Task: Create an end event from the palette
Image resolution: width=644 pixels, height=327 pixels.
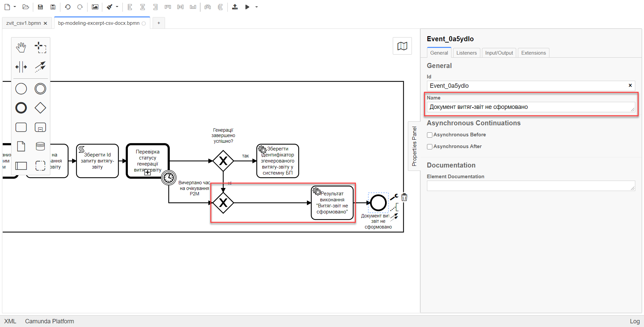Action: point(21,108)
